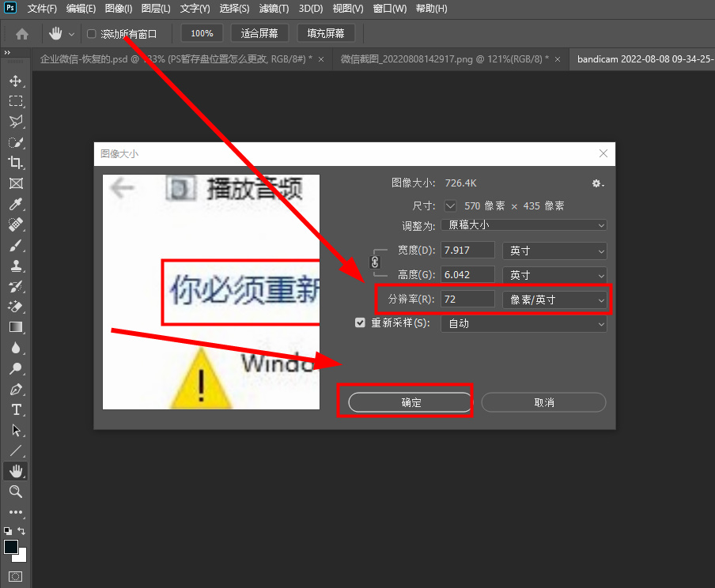The height and width of the screenshot is (588, 715).
Task: Click the 适合屏幕 button
Action: pyautogui.click(x=259, y=33)
